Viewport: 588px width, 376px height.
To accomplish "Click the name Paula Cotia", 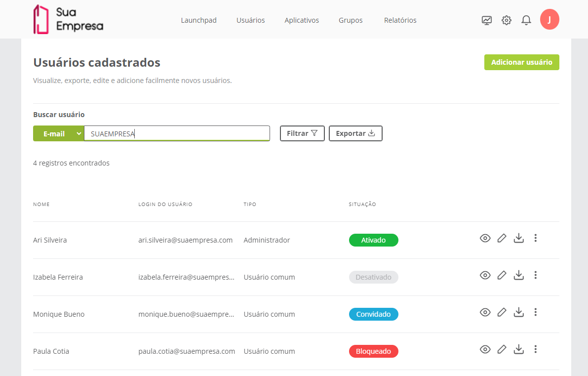I will [x=51, y=351].
